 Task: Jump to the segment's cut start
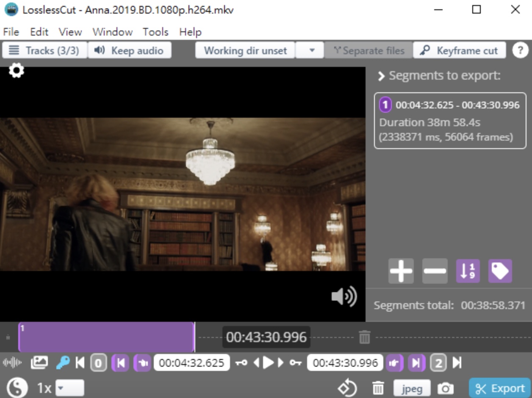[x=120, y=363]
